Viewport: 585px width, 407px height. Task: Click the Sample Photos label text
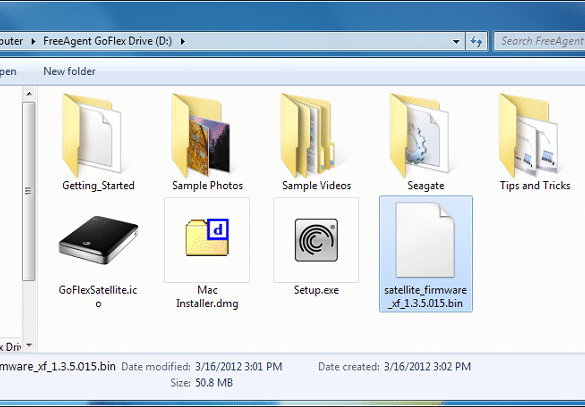click(x=207, y=185)
